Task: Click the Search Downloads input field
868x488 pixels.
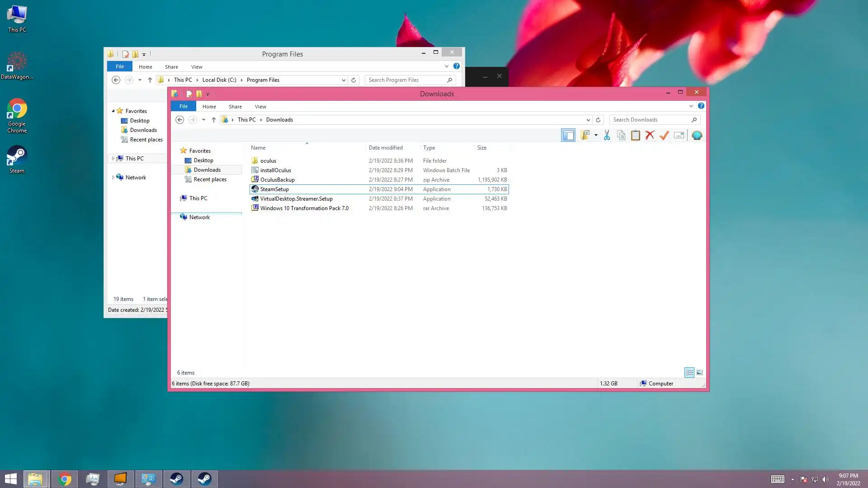Action: pos(650,120)
